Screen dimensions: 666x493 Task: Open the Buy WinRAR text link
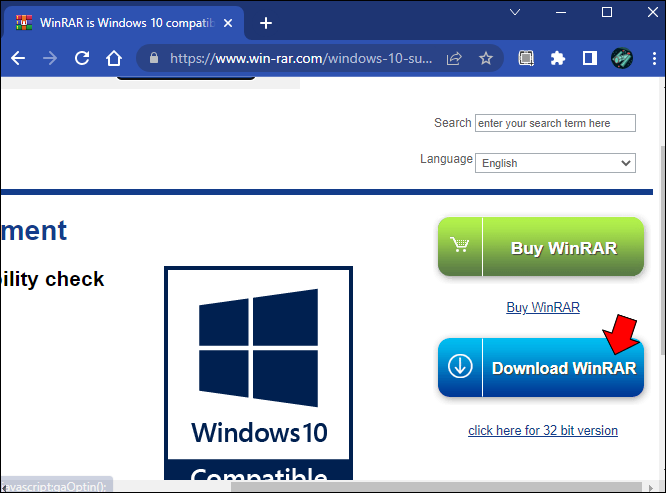click(x=543, y=307)
